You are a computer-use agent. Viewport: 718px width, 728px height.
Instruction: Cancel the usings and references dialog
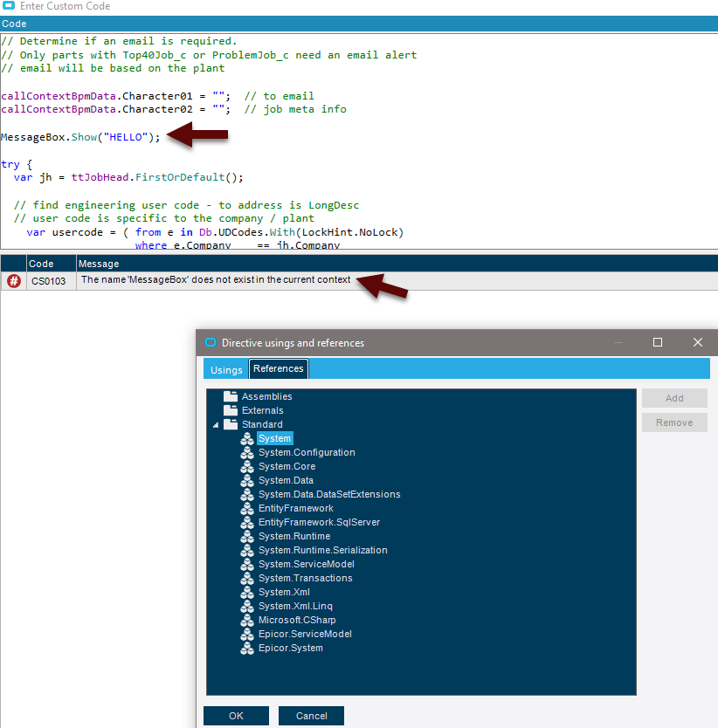pyautogui.click(x=311, y=716)
